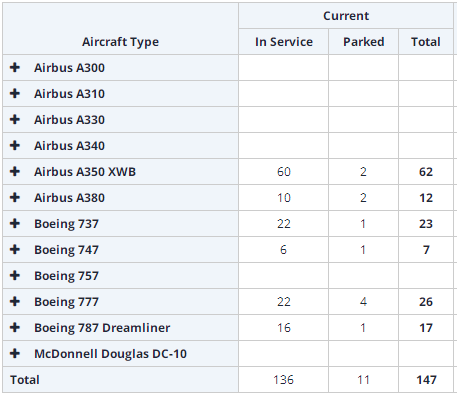This screenshot has height=395, width=457.
Task: Click plus icon beside Airbus A330
Action: point(15,119)
